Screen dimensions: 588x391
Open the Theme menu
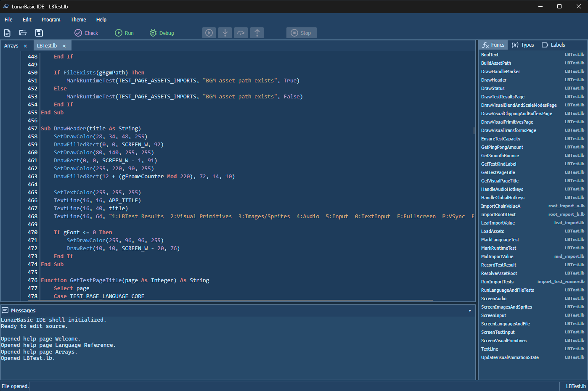tap(78, 19)
